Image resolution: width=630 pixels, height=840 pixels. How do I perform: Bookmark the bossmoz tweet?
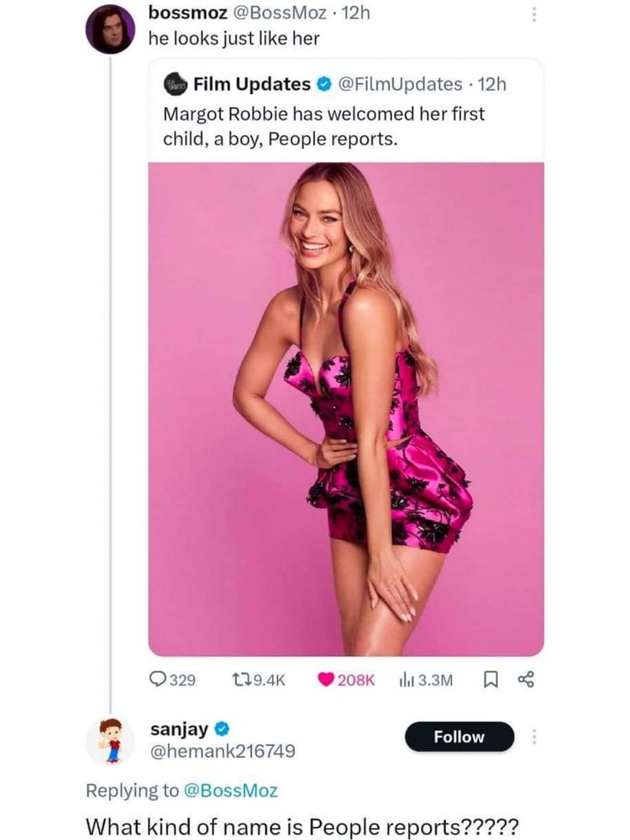(492, 680)
